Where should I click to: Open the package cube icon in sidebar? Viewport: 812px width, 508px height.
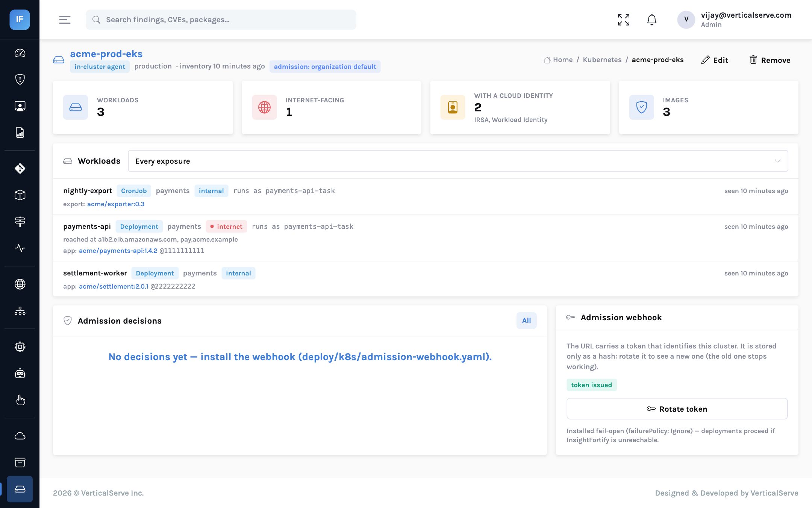click(20, 195)
